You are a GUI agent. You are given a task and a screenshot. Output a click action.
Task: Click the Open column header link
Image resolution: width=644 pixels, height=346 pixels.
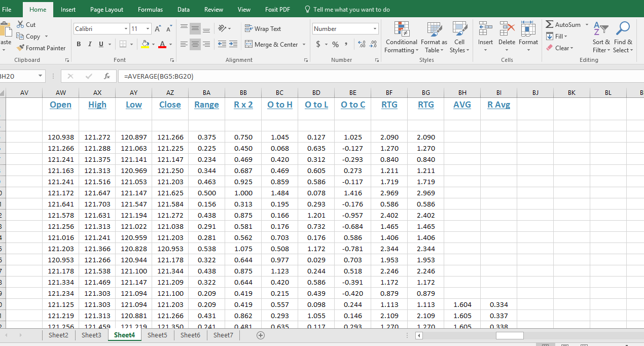click(x=60, y=105)
